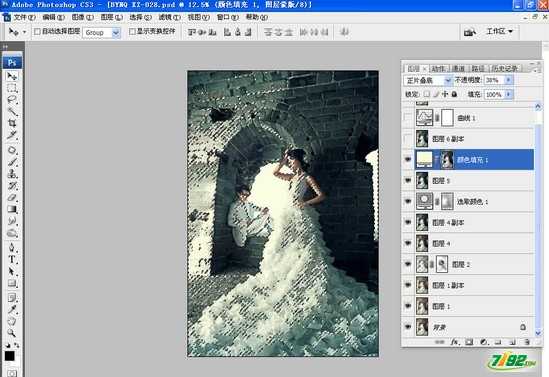Viewport: 549px width, 377px height.
Task: Click the foreground color swatch
Action: pyautogui.click(x=10, y=356)
